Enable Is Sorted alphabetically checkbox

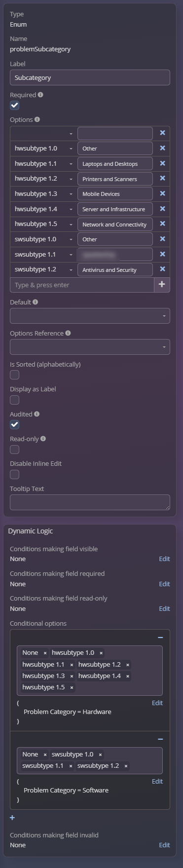[15, 375]
